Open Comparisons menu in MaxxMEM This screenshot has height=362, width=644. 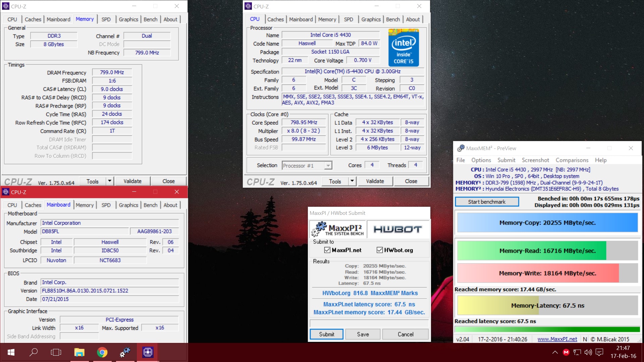coord(572,160)
